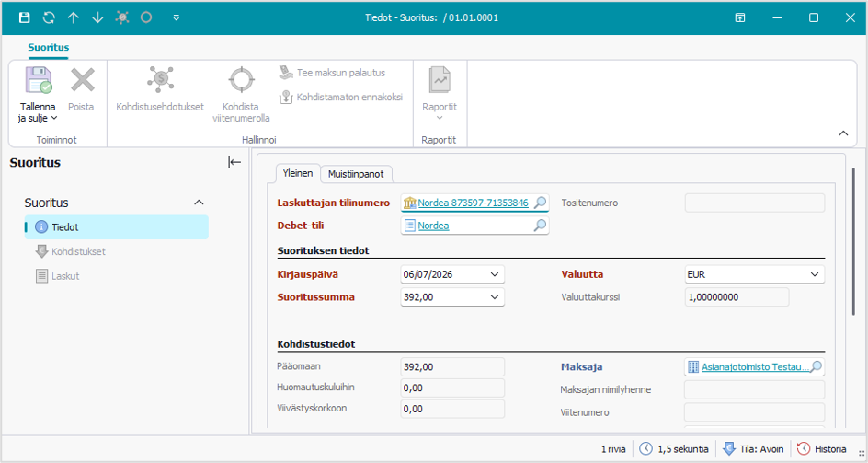Open the Kirjauspäivä date dropdown
The height and width of the screenshot is (463, 868).
(495, 274)
